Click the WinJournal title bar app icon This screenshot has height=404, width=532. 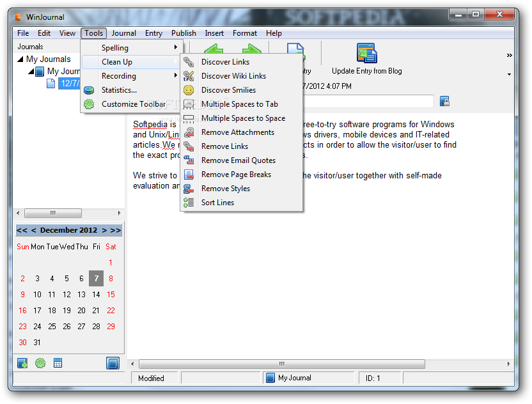(x=18, y=17)
